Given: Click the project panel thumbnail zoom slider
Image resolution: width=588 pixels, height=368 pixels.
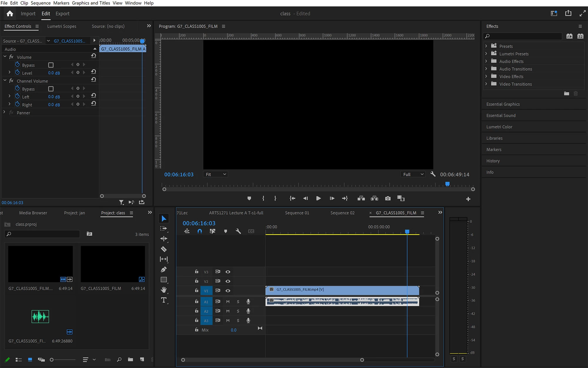Looking at the screenshot, I should tap(52, 359).
